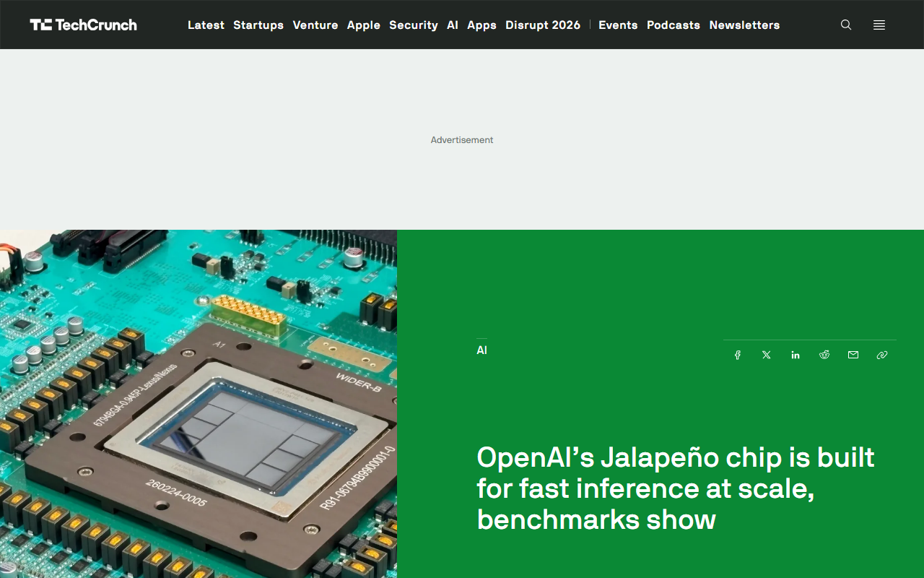Share the article on Reddit
This screenshot has width=924, height=578.
point(824,355)
